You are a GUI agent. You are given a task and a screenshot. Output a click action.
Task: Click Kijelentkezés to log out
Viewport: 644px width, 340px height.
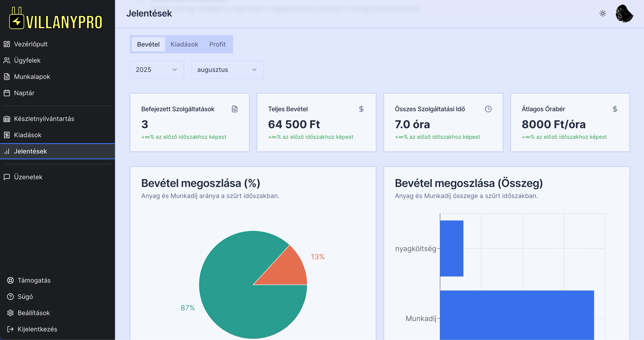(x=37, y=329)
